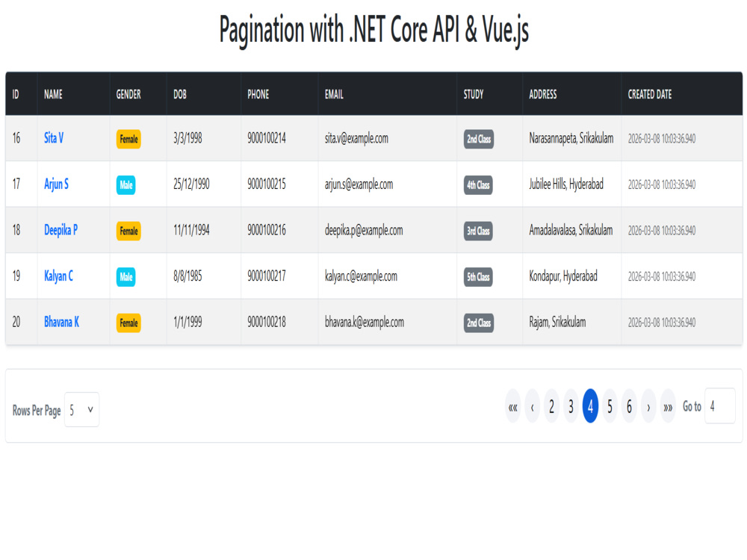Screen dimensions: 747x560
Task: Click date of birth 25/12/1990
Action: [191, 184]
